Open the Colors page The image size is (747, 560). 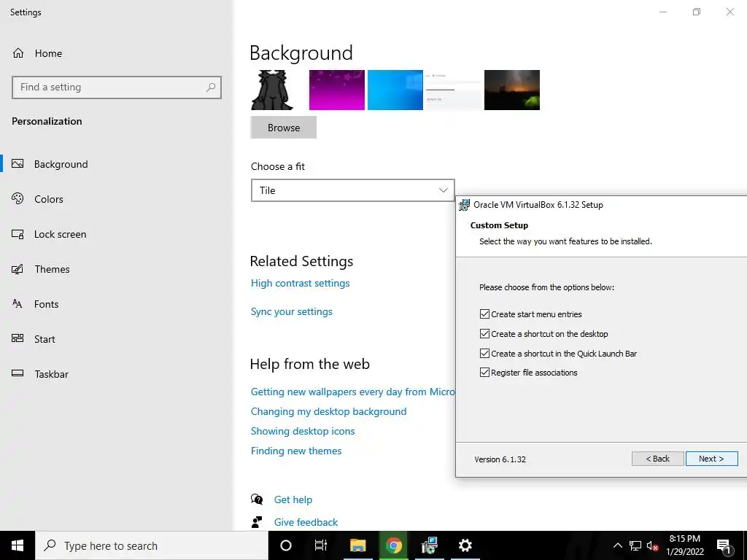click(x=49, y=199)
